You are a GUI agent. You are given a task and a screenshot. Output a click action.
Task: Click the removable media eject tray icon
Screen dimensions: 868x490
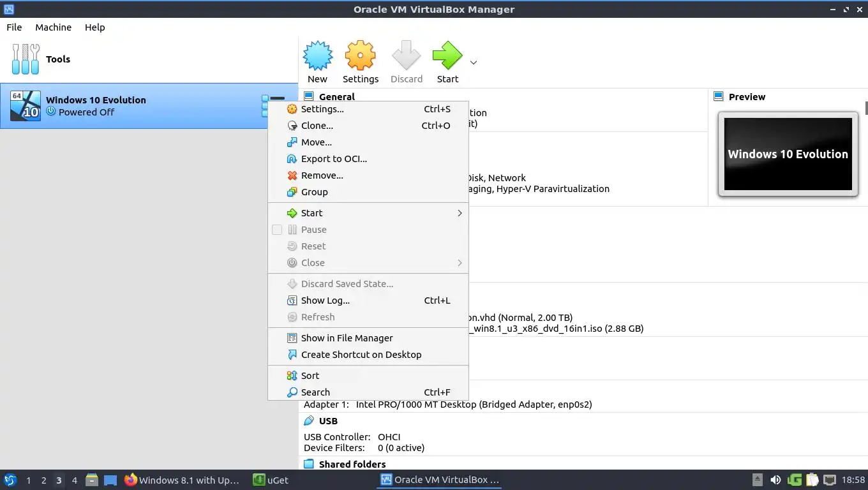(x=758, y=480)
